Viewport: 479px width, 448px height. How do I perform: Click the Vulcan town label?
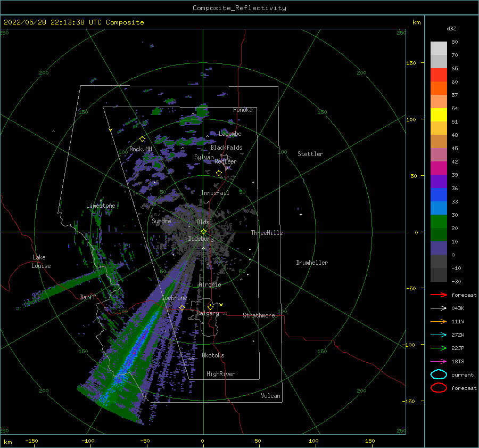click(x=270, y=396)
